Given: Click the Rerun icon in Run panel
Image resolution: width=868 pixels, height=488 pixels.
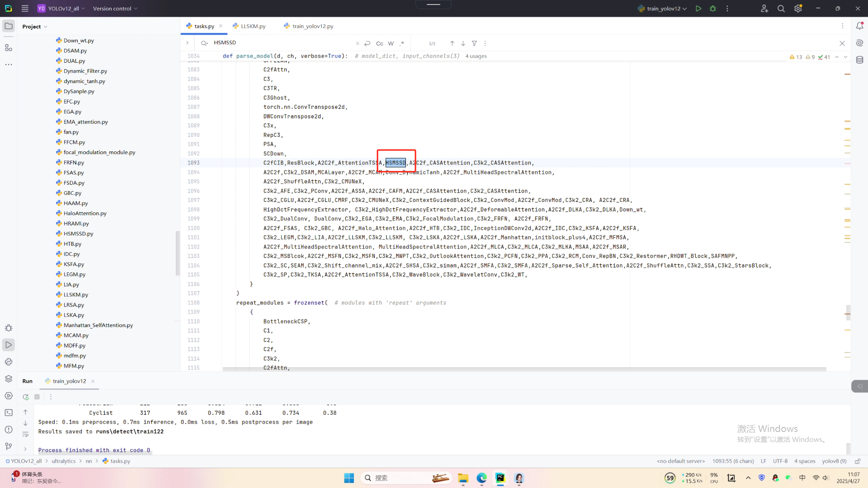Looking at the screenshot, I should pos(26,397).
